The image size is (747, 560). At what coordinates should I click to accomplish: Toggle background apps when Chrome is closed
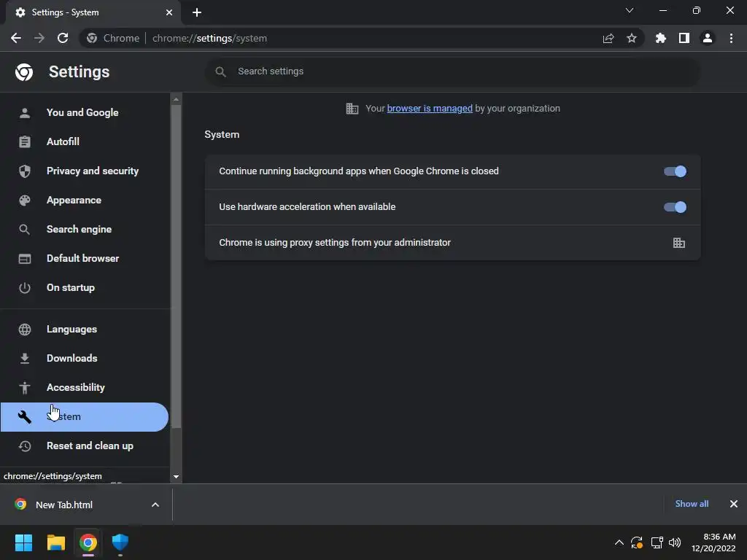click(x=675, y=171)
